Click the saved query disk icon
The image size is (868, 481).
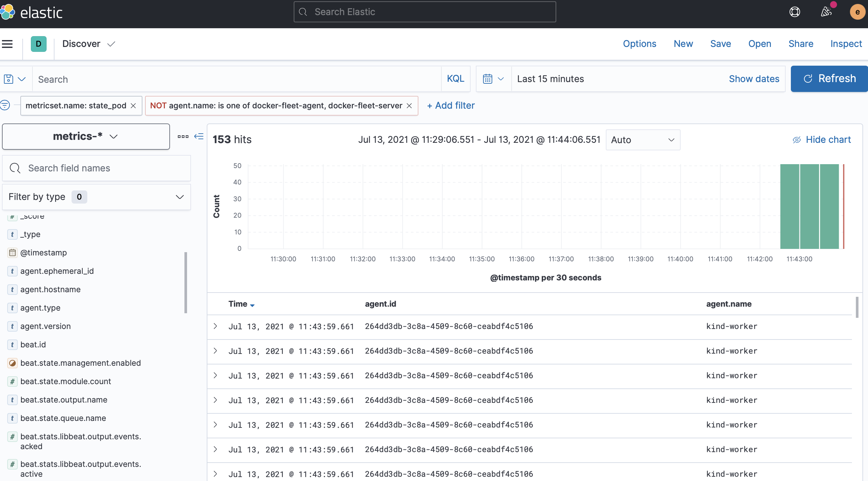pyautogui.click(x=9, y=79)
